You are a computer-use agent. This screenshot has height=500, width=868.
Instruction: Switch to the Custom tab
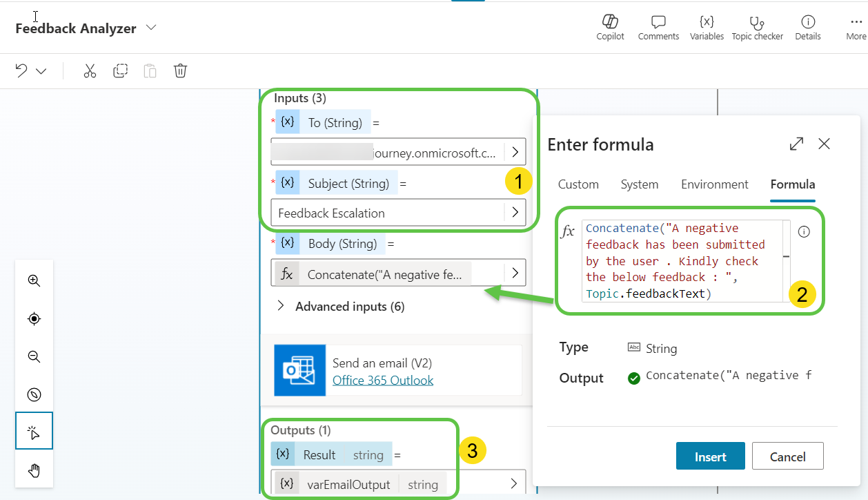point(578,184)
